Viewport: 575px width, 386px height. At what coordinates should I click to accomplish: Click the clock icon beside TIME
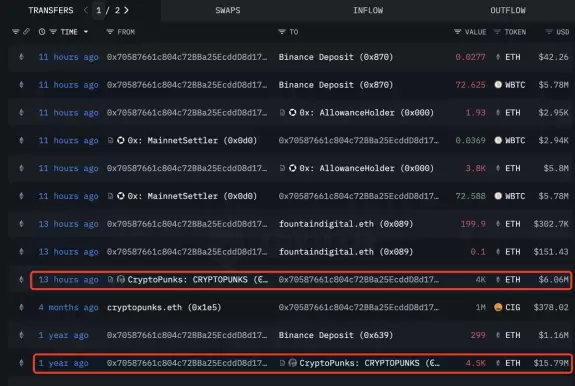(42, 32)
